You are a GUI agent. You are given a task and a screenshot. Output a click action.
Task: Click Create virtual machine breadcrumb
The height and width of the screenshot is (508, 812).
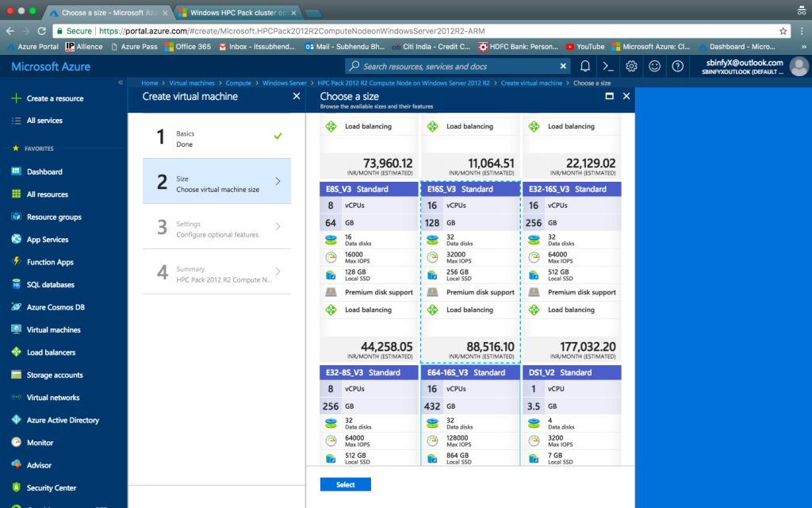point(531,83)
